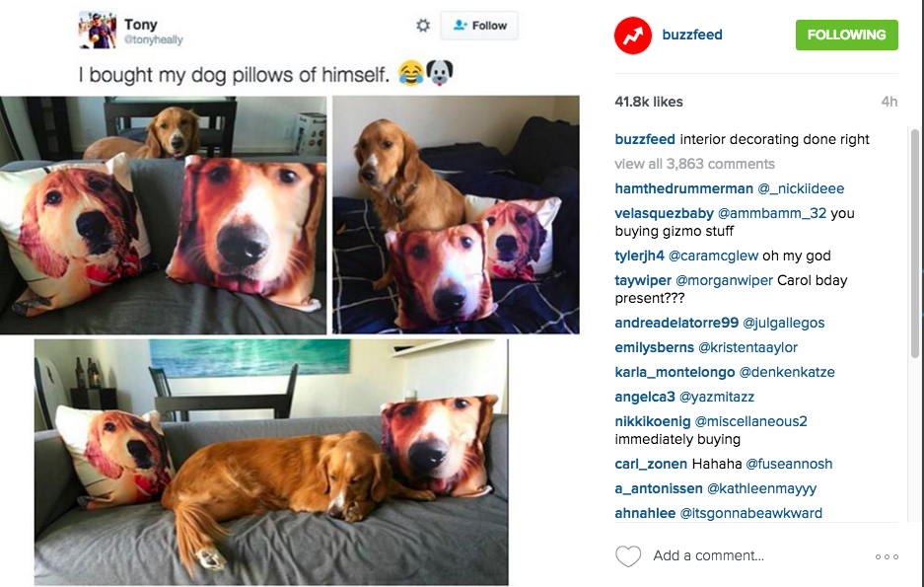Click the gear settings icon in tweet
This screenshot has height=587, width=924.
(423, 26)
